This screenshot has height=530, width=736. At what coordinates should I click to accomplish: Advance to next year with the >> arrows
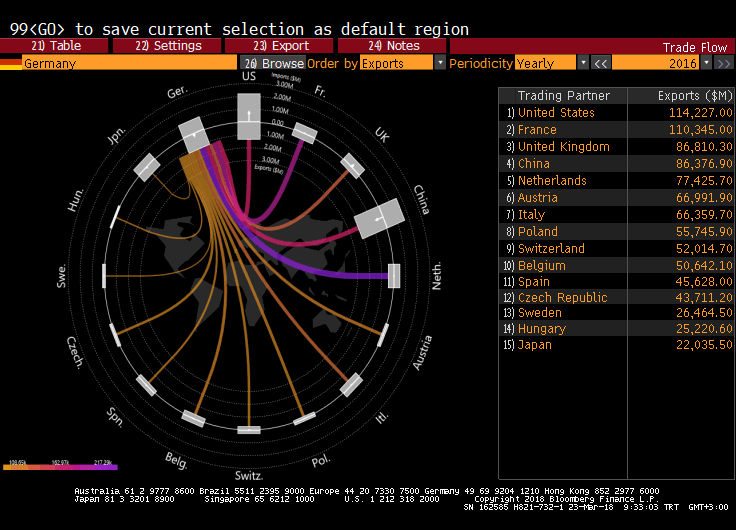[x=724, y=63]
